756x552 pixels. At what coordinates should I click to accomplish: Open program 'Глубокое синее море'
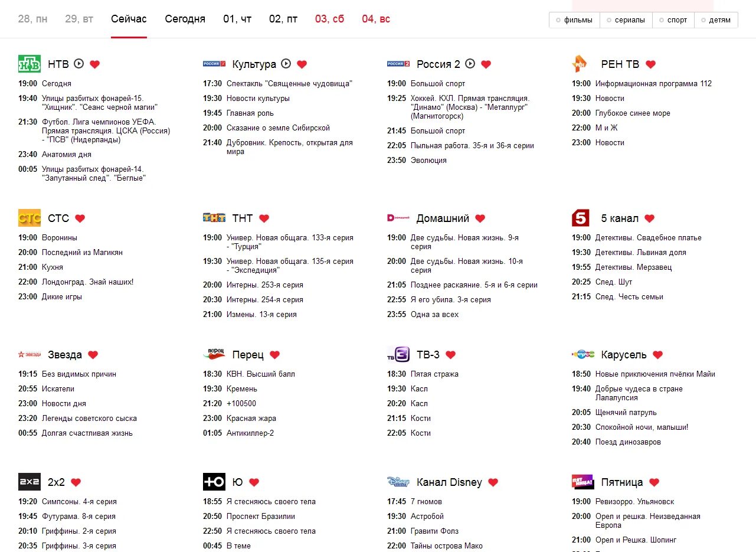coord(633,113)
